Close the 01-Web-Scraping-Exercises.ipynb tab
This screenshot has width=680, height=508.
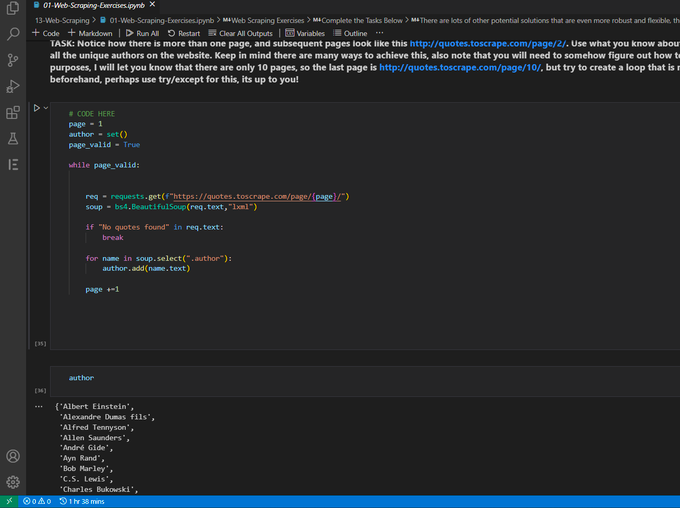152,4
